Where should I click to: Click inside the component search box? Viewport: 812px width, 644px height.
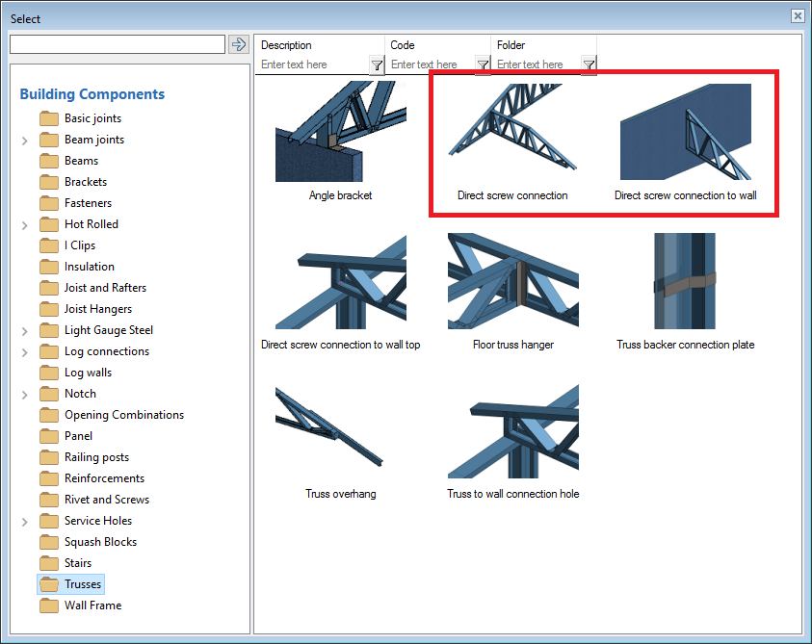point(116,44)
